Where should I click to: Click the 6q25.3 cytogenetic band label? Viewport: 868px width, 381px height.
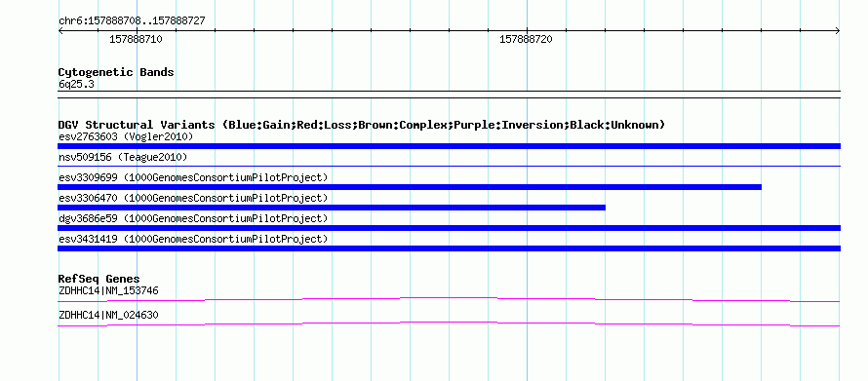point(76,84)
